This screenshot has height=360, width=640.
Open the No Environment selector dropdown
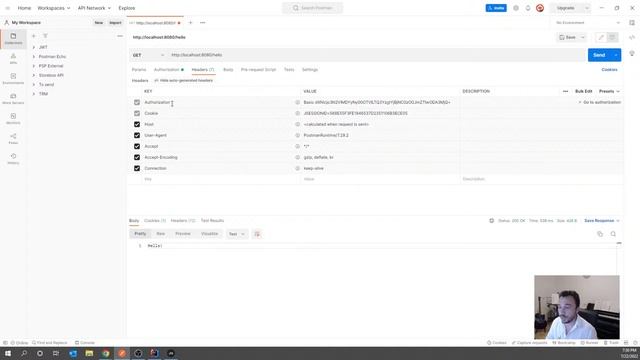pos(587,23)
